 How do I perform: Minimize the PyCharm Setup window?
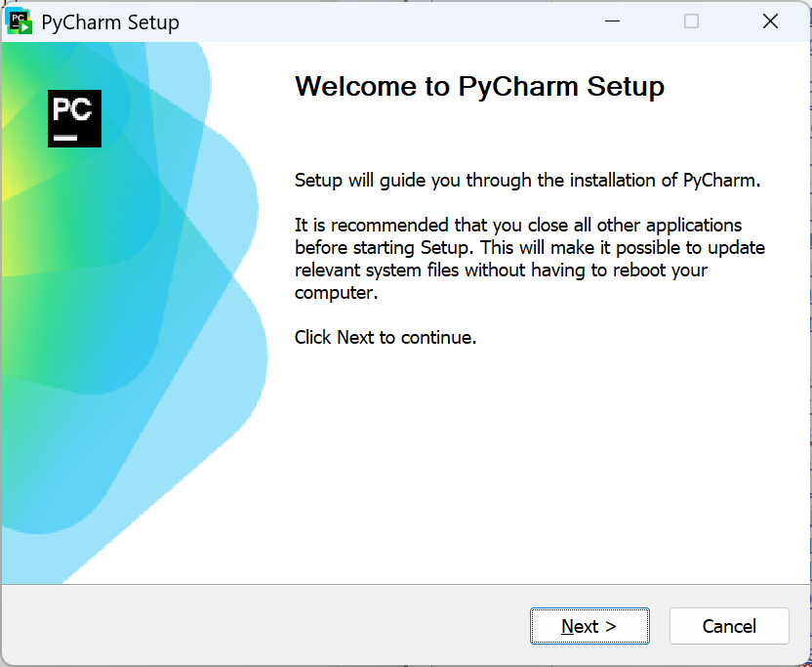[x=612, y=21]
